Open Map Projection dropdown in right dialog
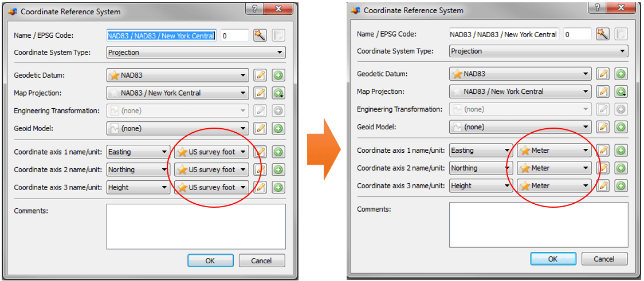Image resolution: width=644 pixels, height=281 pixels. click(520, 92)
